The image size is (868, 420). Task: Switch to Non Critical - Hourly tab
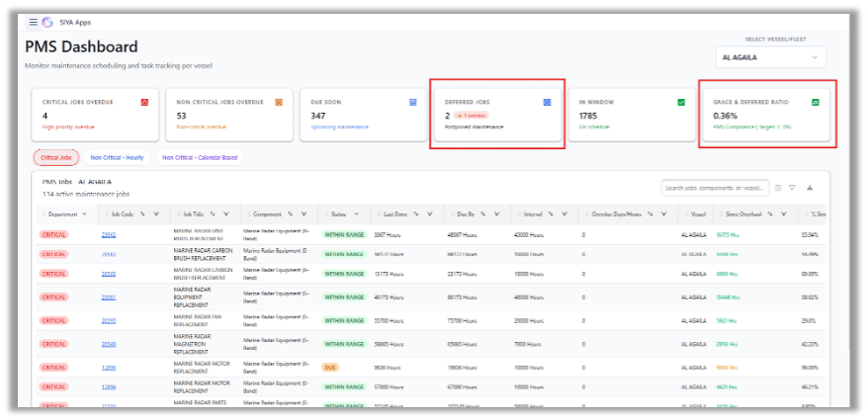(x=117, y=158)
